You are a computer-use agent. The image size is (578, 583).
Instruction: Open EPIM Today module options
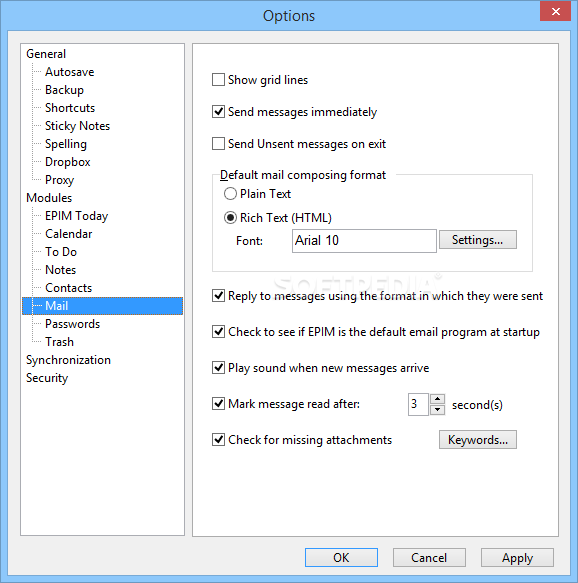pyautogui.click(x=77, y=216)
